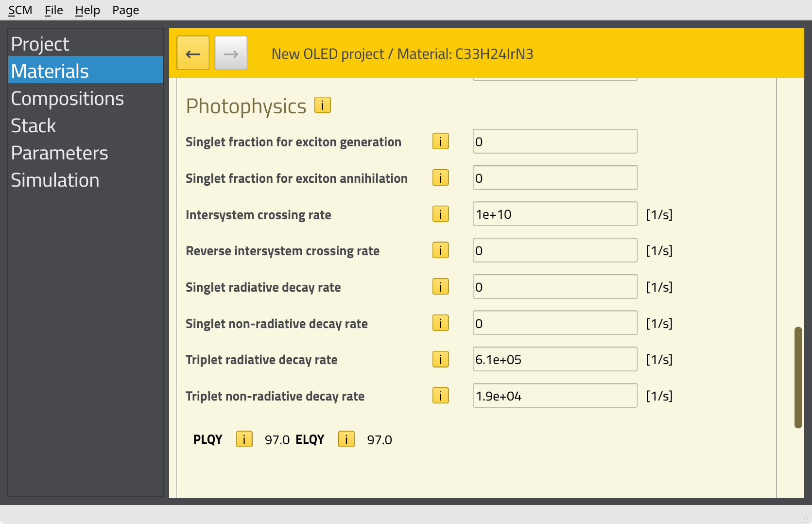The height and width of the screenshot is (524, 812).
Task: Open the ELQY info icon
Action: click(346, 439)
